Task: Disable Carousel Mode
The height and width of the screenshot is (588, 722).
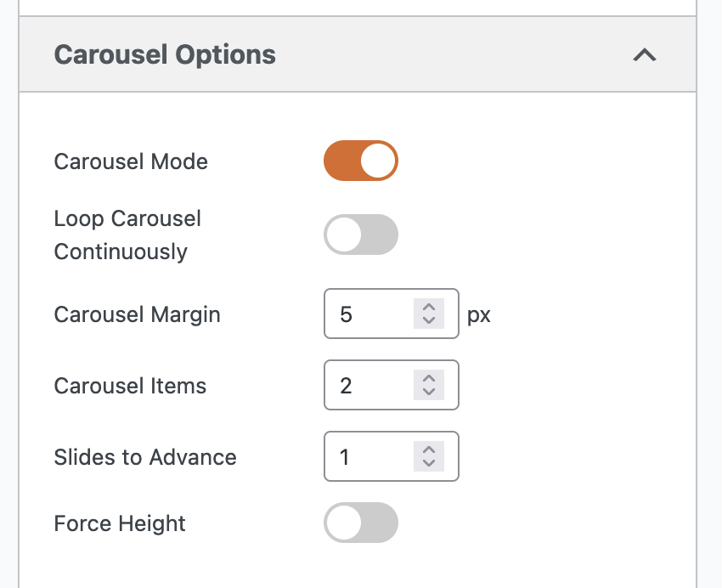Action: 360,161
